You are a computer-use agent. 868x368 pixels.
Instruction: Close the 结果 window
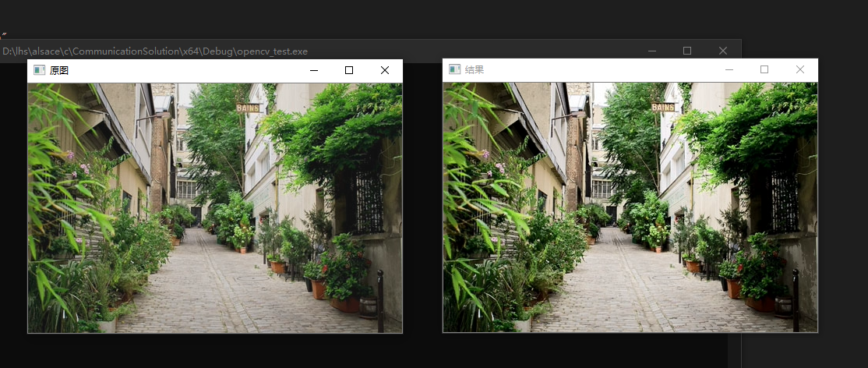point(800,70)
